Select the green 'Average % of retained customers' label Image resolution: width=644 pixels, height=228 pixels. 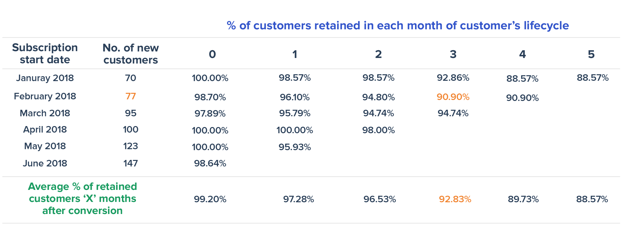tap(82, 199)
